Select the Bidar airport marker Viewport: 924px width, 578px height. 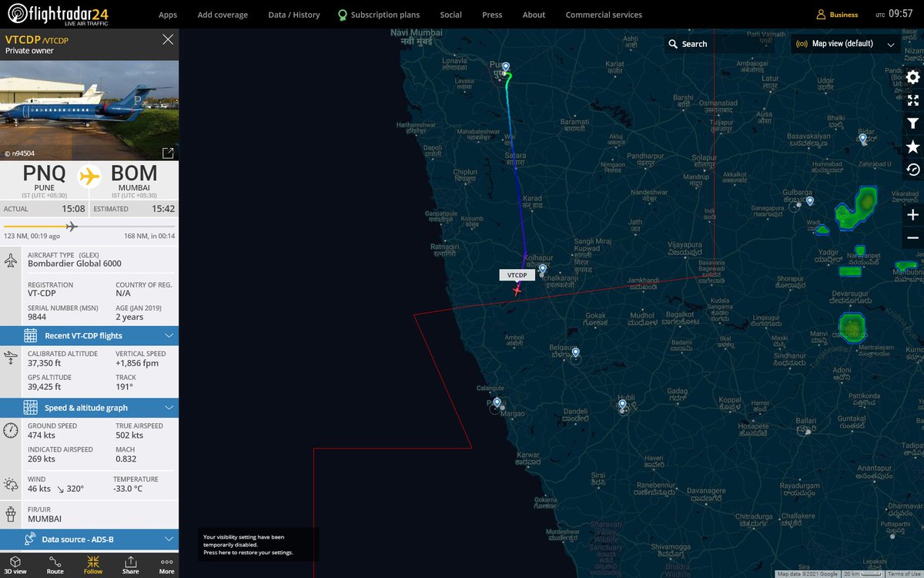pyautogui.click(x=863, y=139)
